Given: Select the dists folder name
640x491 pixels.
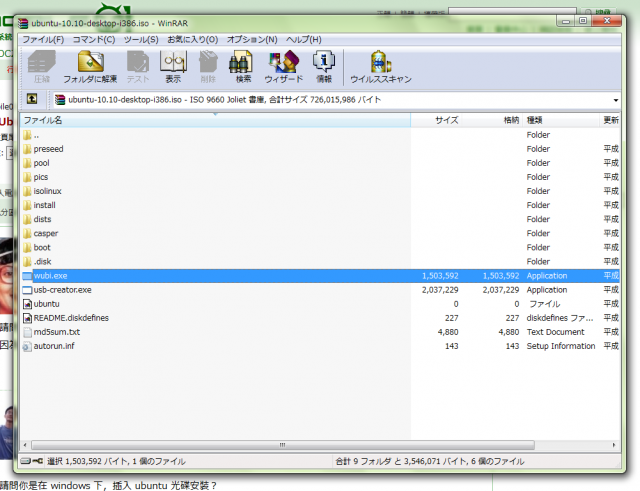Looking at the screenshot, I should [x=42, y=220].
